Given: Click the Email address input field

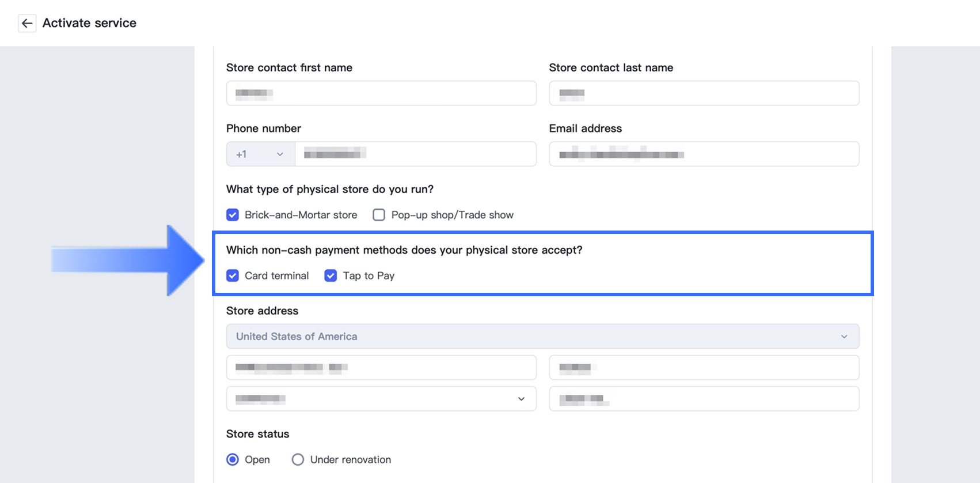Looking at the screenshot, I should point(704,154).
